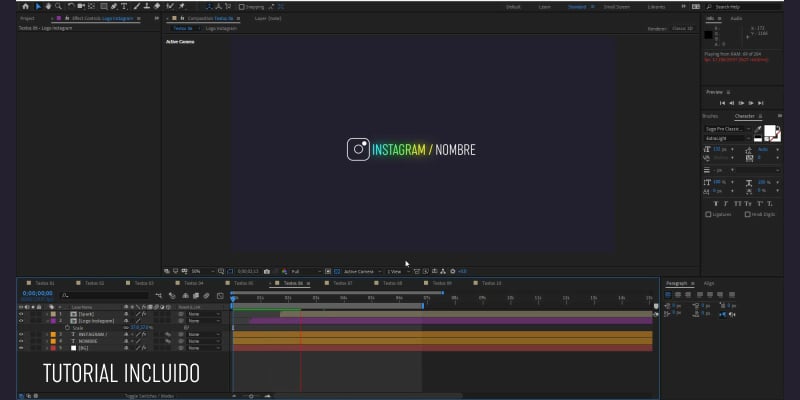Screen dimensions: 800x400
Task: Select the Standard workspace
Action: 577,7
